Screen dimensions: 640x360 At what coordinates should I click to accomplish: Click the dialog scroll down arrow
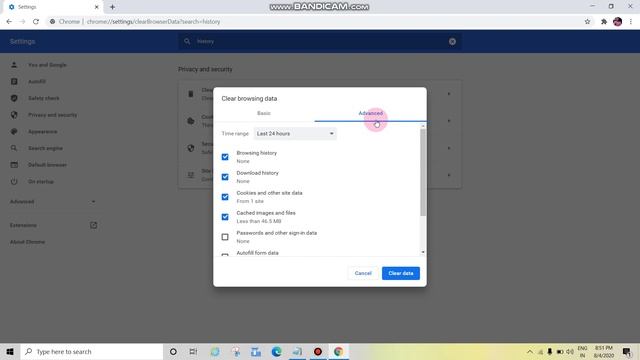click(x=423, y=252)
